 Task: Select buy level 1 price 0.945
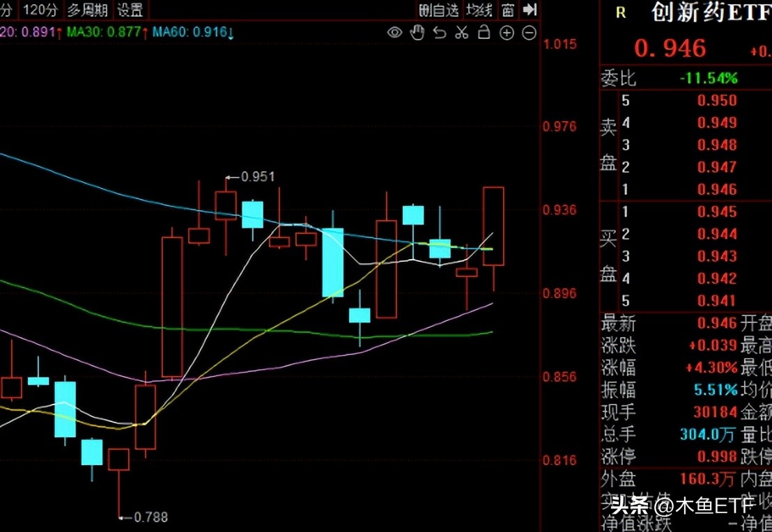(x=717, y=212)
